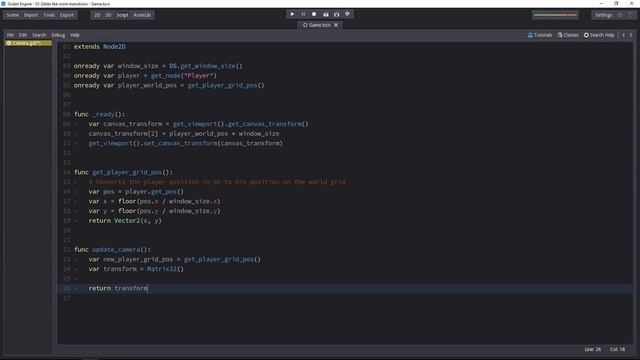
Task: Open the AssetLib view
Action: pyautogui.click(x=142, y=15)
